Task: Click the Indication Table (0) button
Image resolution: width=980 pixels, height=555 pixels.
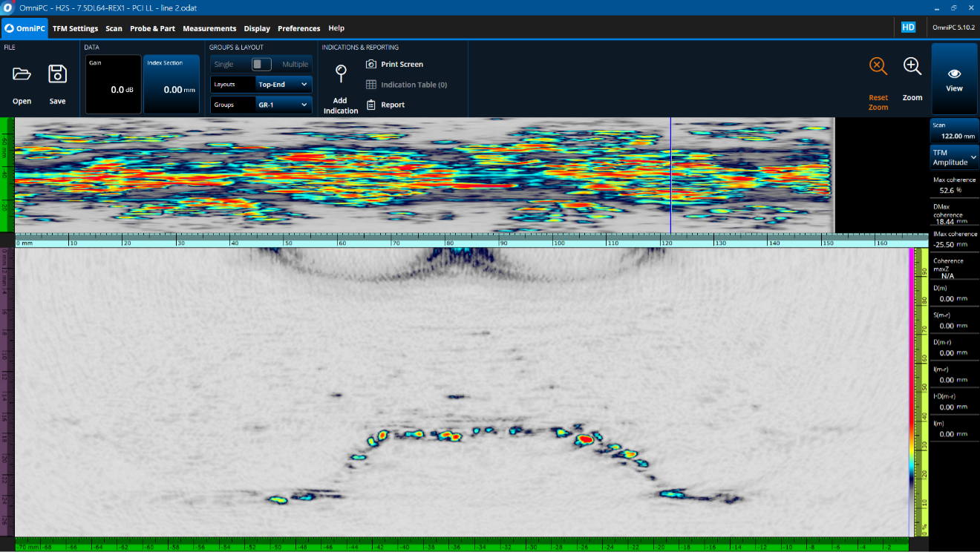Action: [x=407, y=85]
